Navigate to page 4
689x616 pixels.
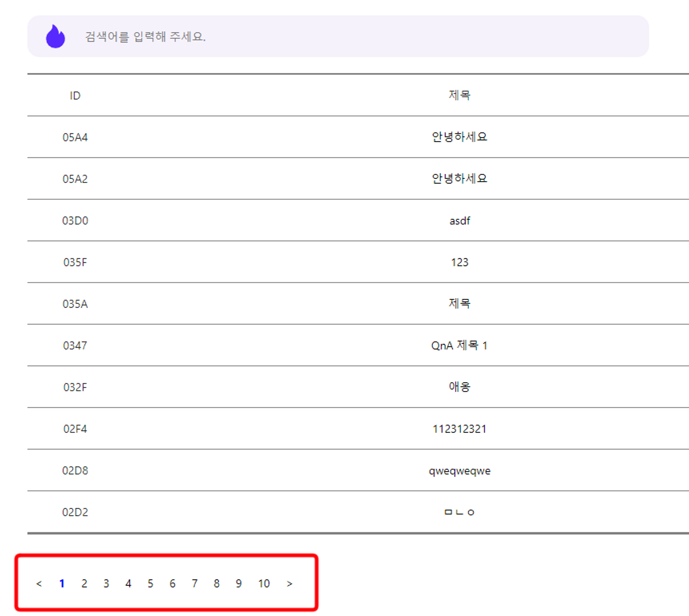tap(128, 584)
